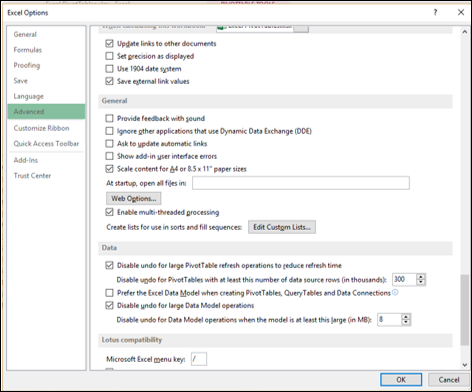This screenshot has width=472, height=392.
Task: Click the Help question mark icon
Action: click(435, 13)
